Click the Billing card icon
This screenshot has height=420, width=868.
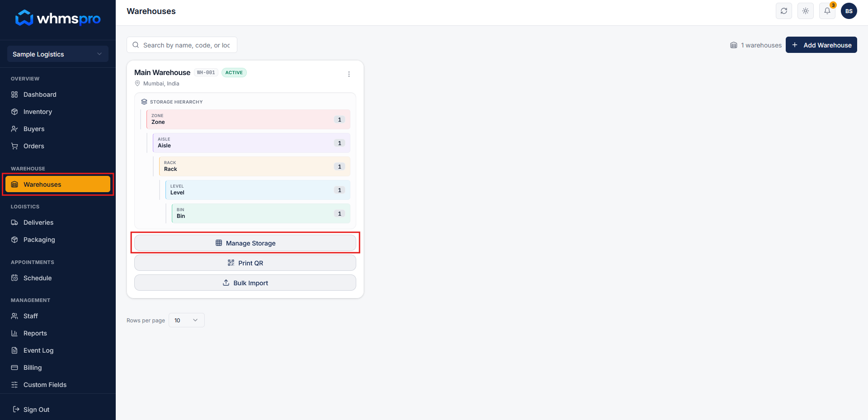tap(14, 368)
